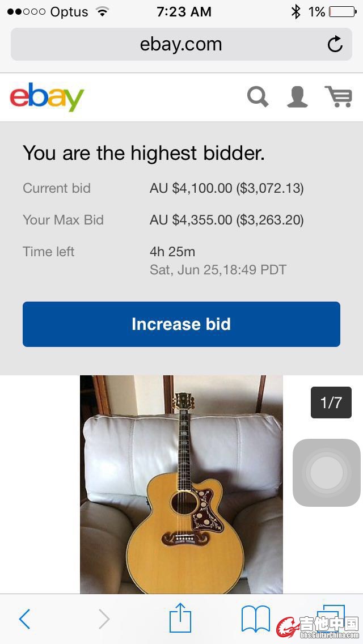Open the shopping cart icon
This screenshot has height=644, width=363.
click(338, 96)
